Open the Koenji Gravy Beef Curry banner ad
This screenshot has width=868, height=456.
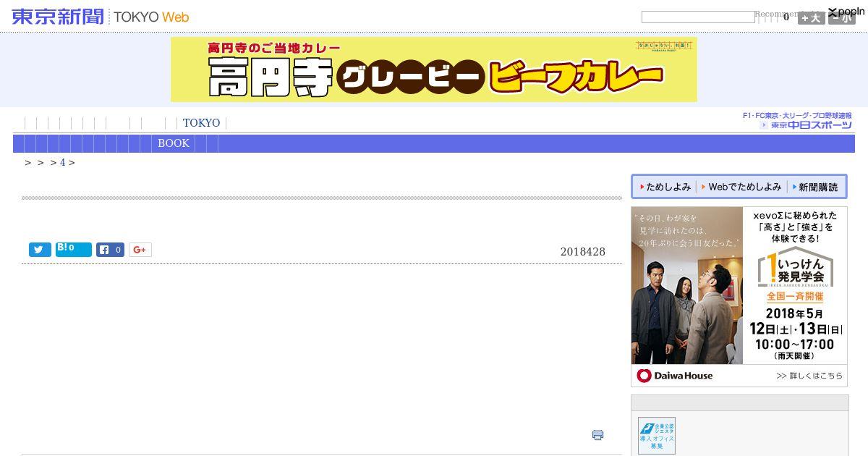tap(434, 69)
